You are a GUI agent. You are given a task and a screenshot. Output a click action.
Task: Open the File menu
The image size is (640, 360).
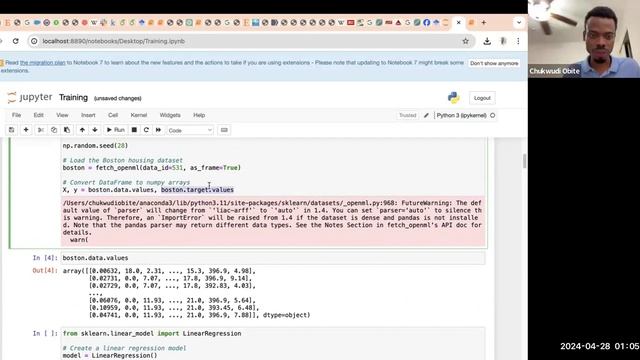[16, 115]
